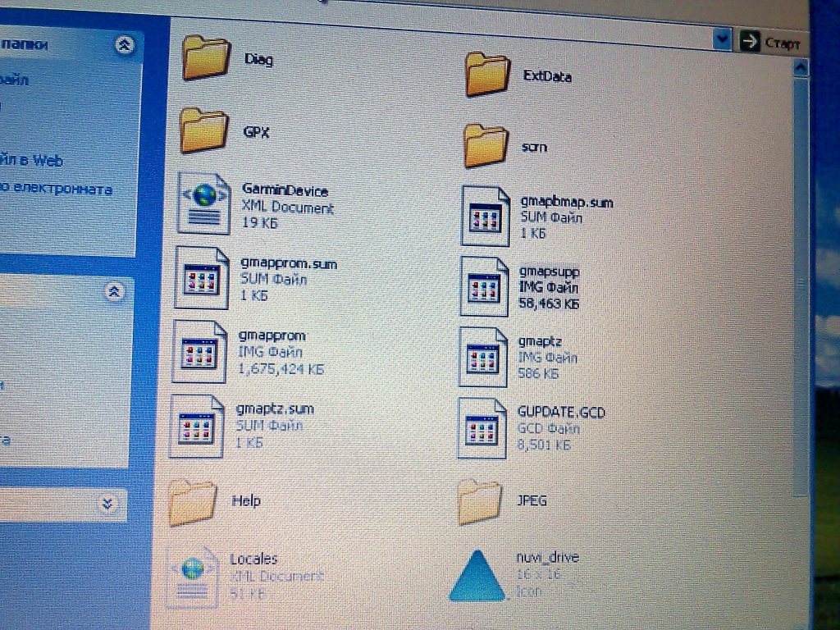Click the 'gmapsupp' file name

[549, 272]
